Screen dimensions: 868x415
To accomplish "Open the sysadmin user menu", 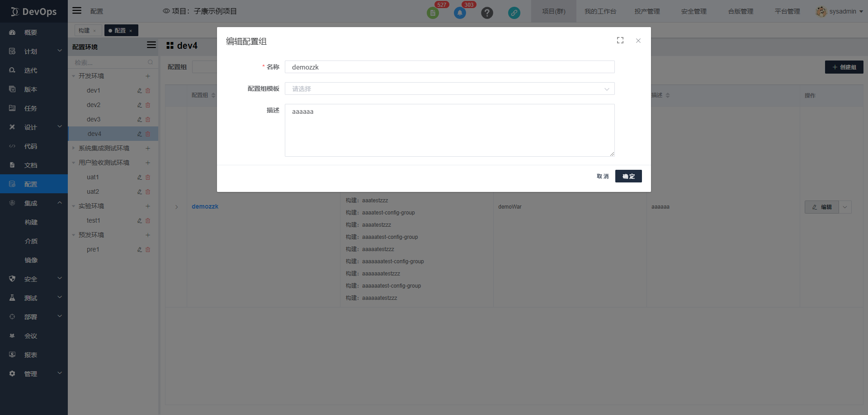I will pos(840,11).
